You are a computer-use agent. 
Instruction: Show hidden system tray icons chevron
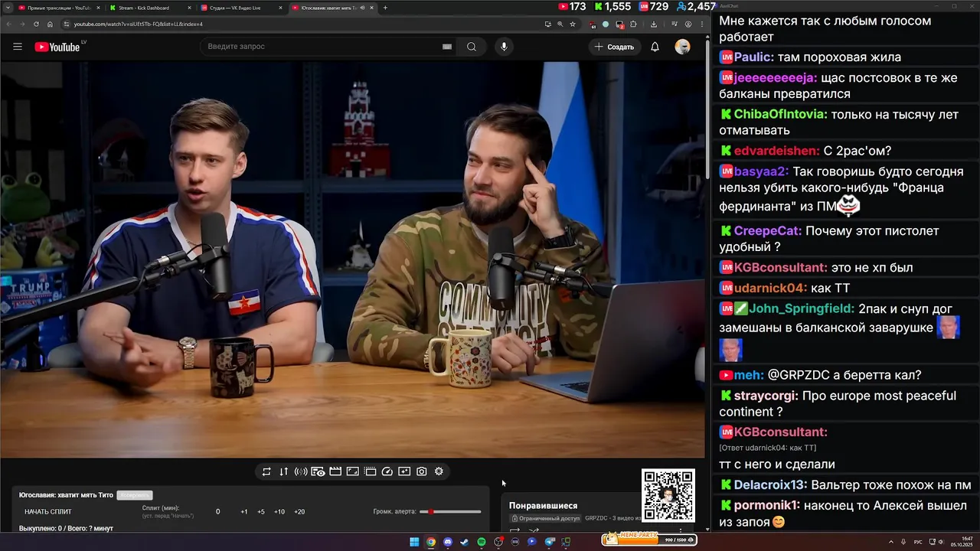[890, 542]
